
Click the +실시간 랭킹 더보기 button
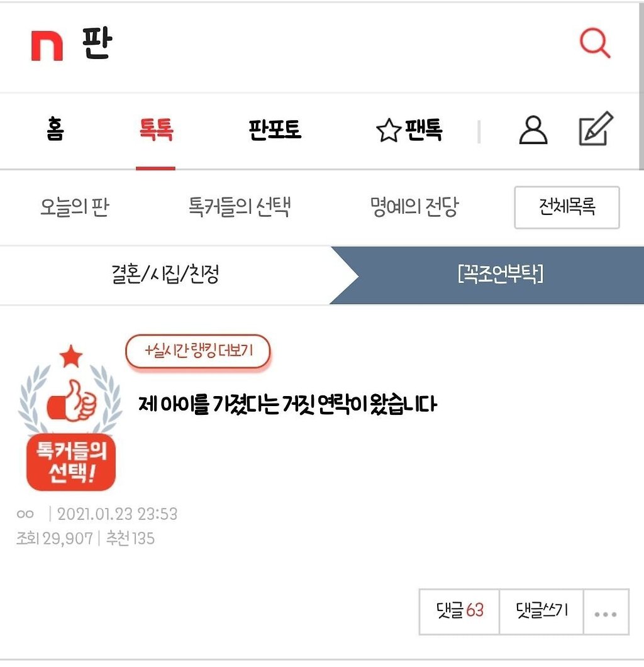tap(198, 351)
